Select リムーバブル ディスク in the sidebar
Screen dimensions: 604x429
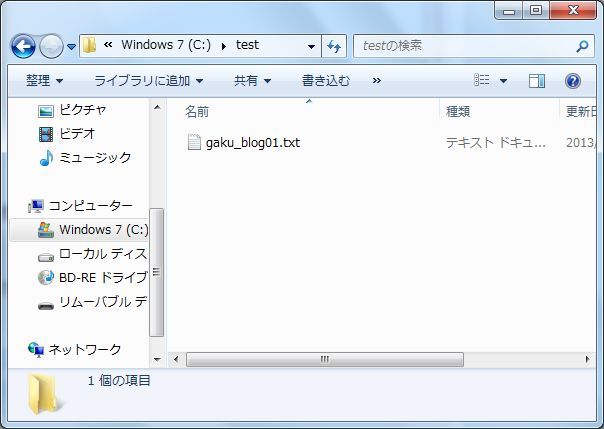tap(103, 302)
